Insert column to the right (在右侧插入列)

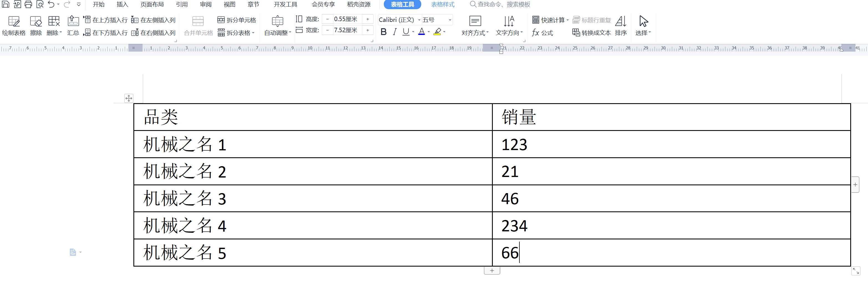click(153, 33)
